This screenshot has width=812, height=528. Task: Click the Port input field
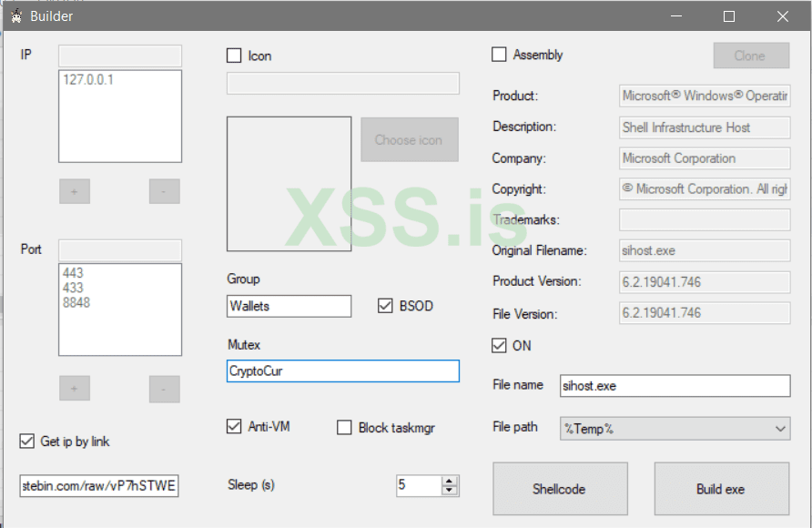[120, 250]
